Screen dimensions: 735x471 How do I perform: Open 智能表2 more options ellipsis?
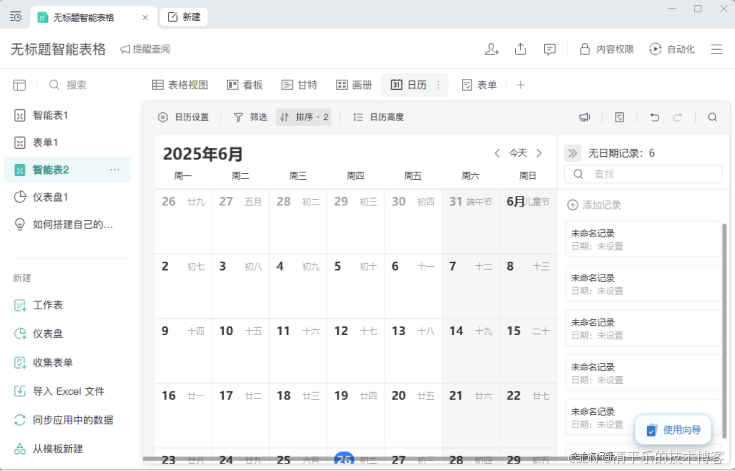tap(115, 170)
